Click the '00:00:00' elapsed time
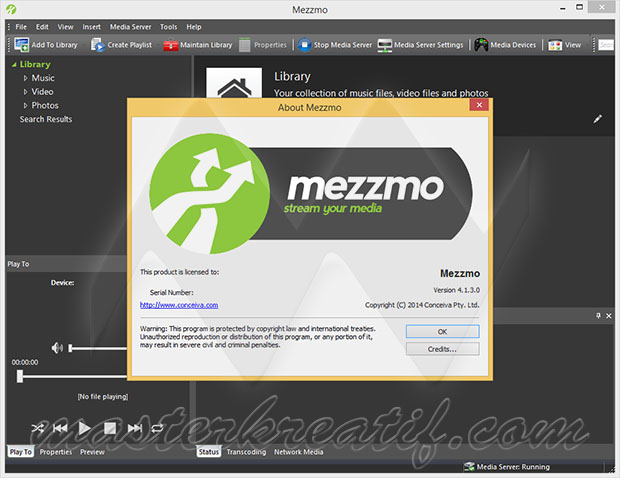 point(25,362)
